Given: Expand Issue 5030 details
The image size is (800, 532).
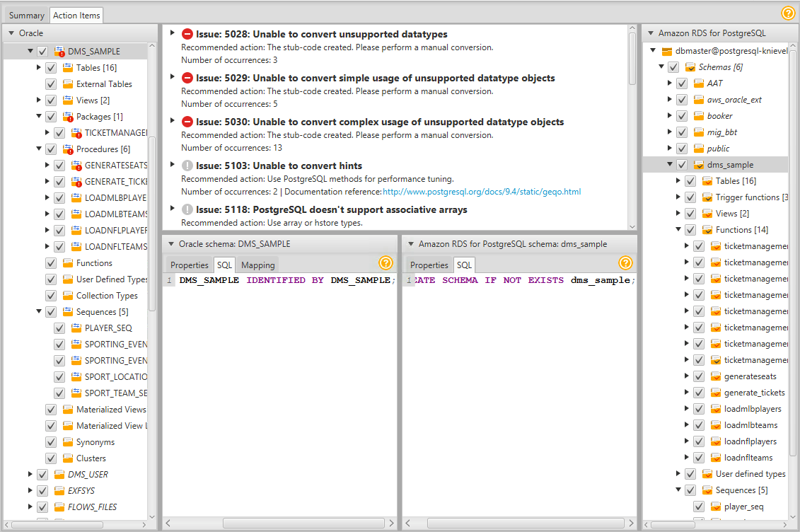Looking at the screenshot, I should pos(173,121).
